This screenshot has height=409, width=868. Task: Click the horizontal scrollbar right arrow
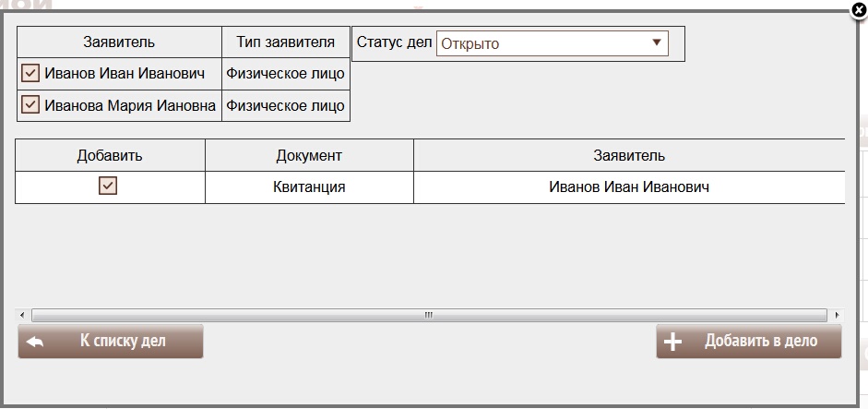(837, 316)
